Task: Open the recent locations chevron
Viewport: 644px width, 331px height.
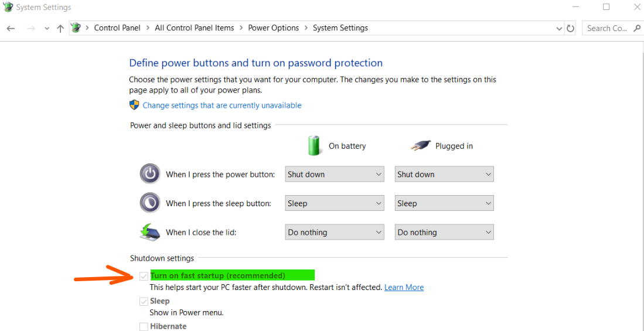Action: tap(47, 28)
